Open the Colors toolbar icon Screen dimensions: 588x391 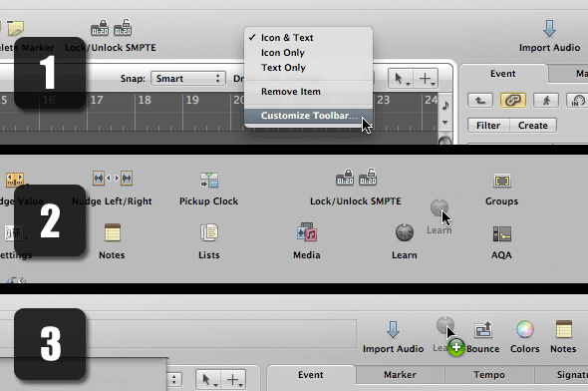[525, 329]
